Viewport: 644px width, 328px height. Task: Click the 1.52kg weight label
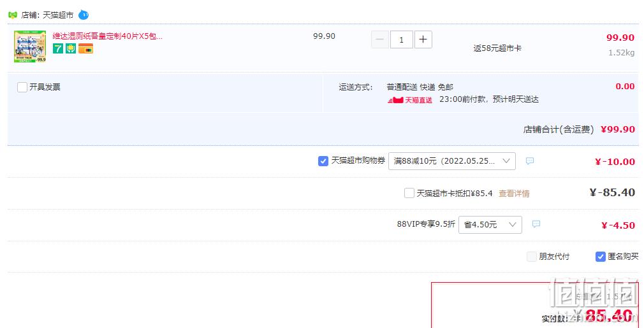(622, 53)
